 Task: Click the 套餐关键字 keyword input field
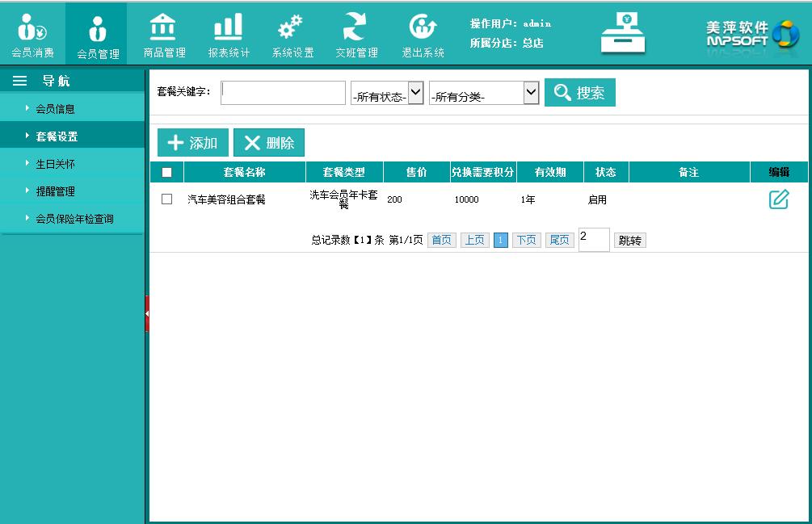(284, 93)
